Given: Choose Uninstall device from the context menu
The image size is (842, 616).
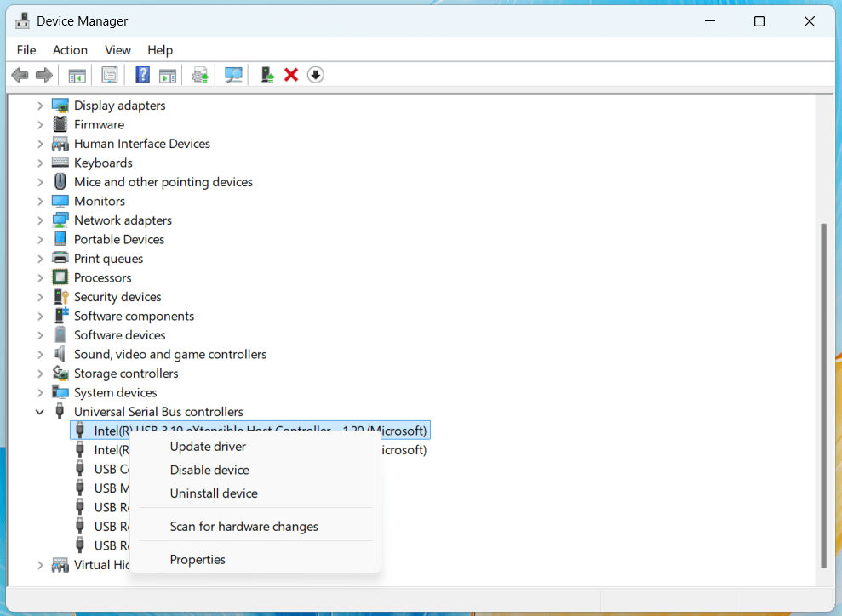Looking at the screenshot, I should [213, 493].
